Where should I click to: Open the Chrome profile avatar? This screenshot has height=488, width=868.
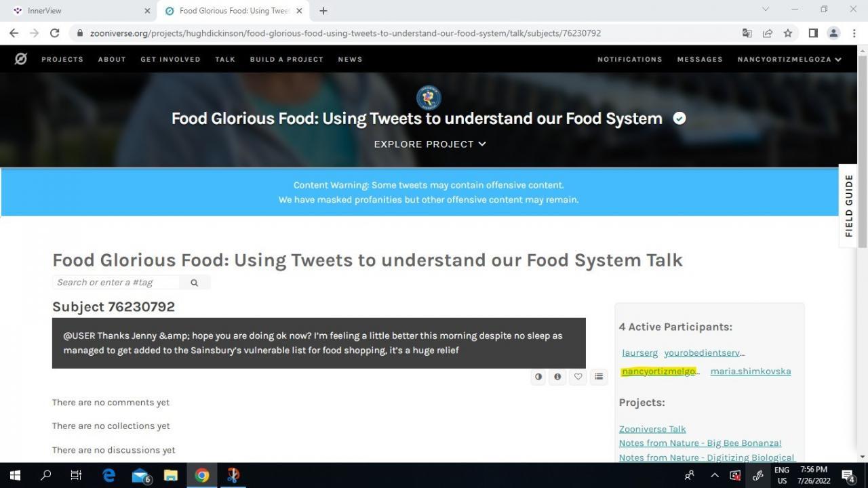coord(833,33)
